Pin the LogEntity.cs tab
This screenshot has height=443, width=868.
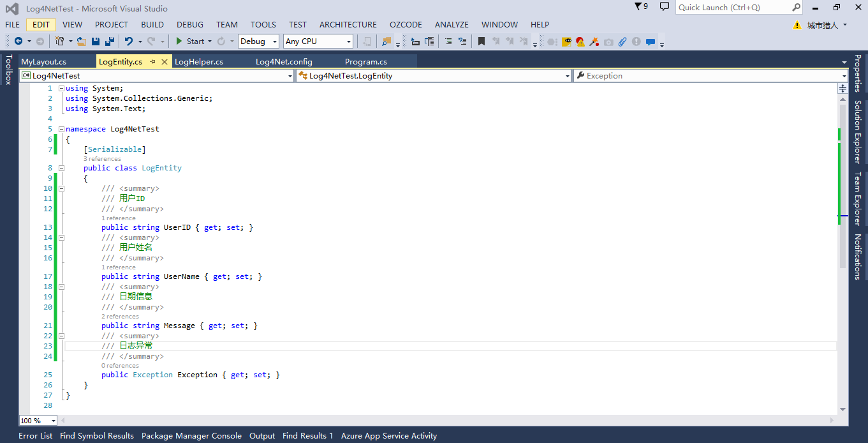click(x=153, y=62)
